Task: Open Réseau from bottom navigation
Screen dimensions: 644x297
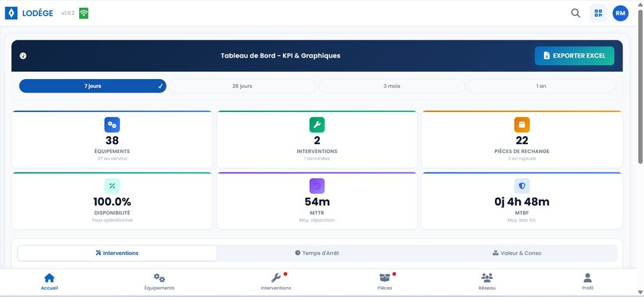Action: pos(487,282)
